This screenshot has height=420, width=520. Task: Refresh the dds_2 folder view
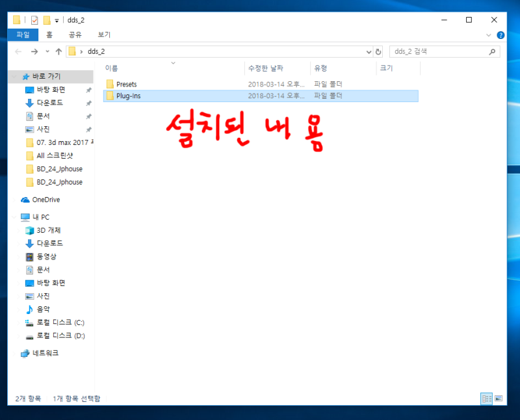click(378, 52)
